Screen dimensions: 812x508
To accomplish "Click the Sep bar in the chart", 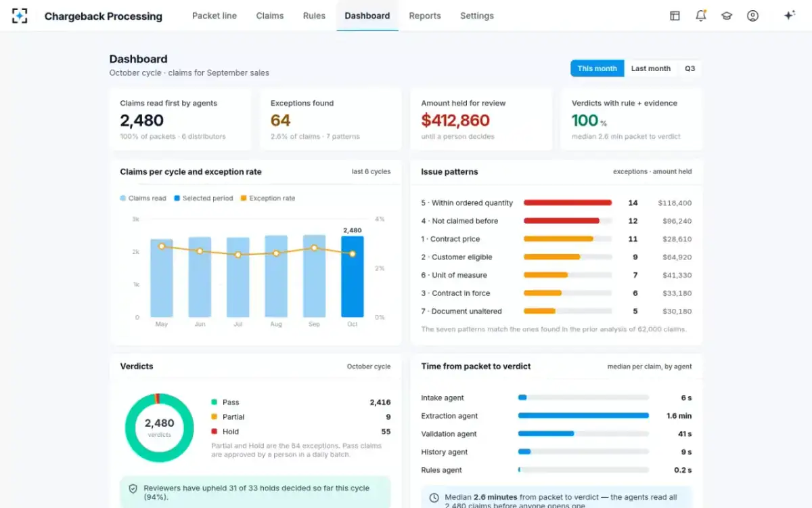I will pyautogui.click(x=314, y=276).
